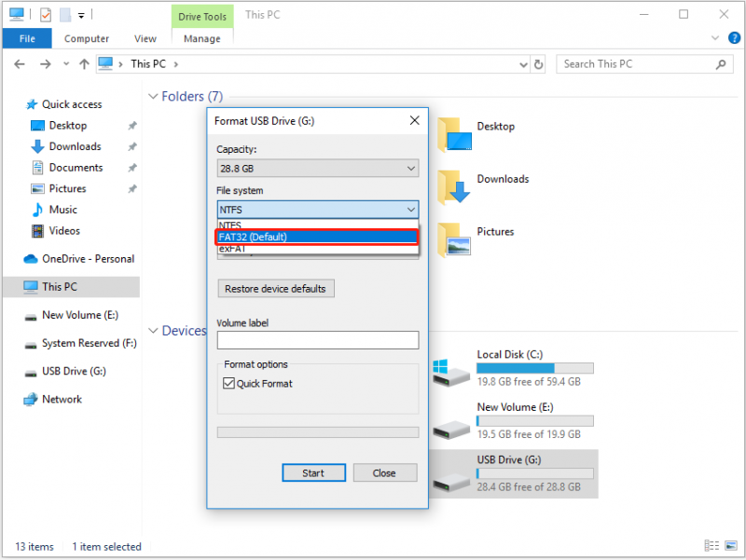Open the Manage tab under Drive Tools
This screenshot has height=560, width=746.
(202, 38)
